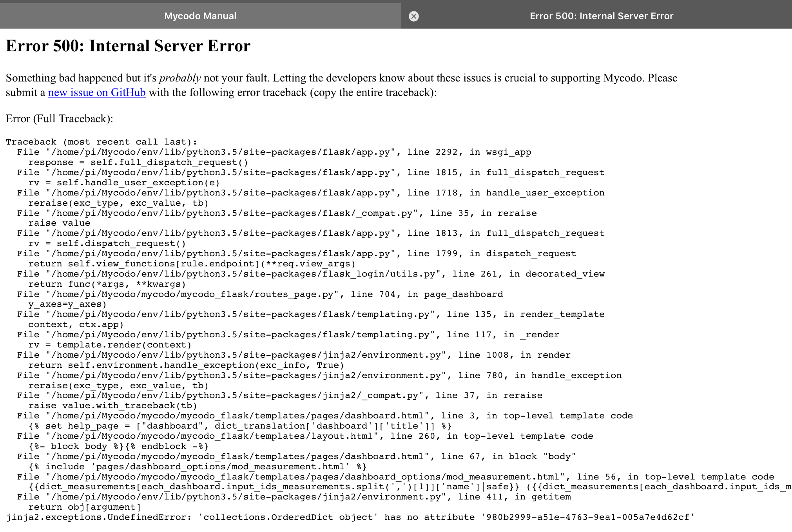Click 'return self.environment.handle_exception' line

tap(186, 365)
